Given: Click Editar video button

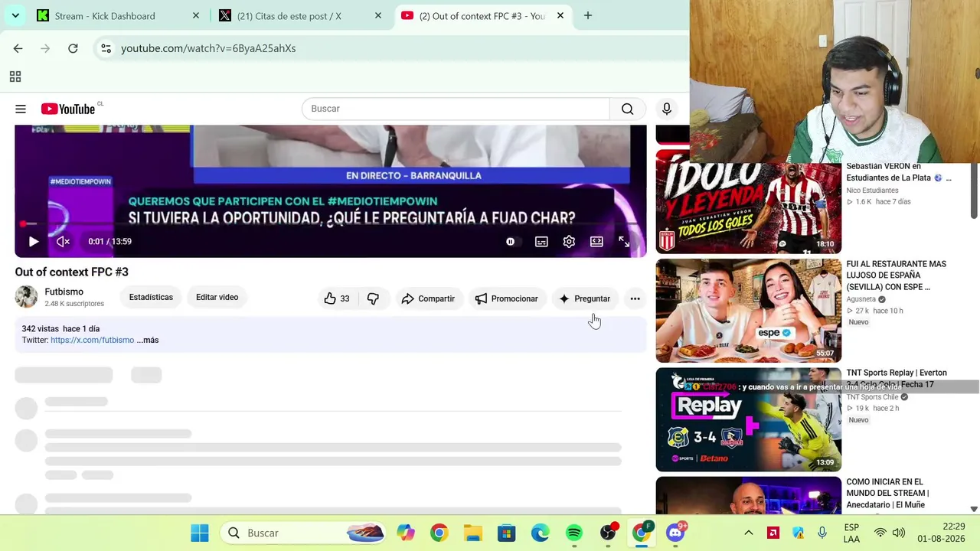Looking at the screenshot, I should coord(217,297).
